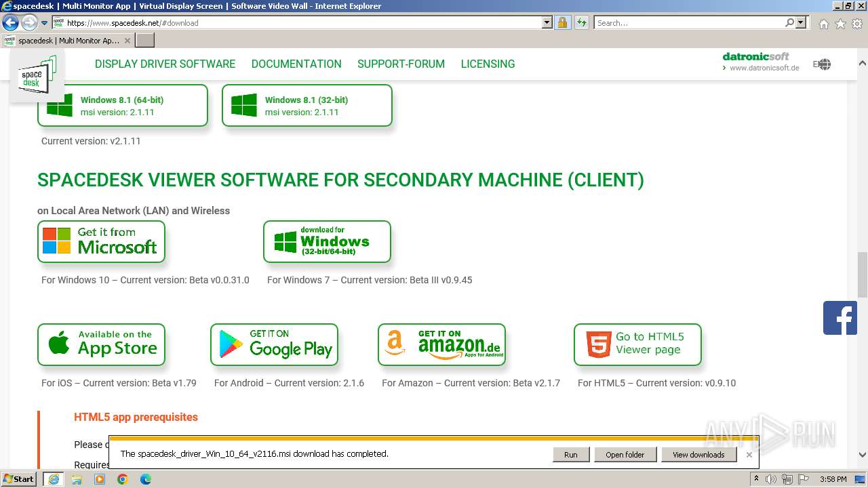Click Available on the App Store badge

click(101, 344)
